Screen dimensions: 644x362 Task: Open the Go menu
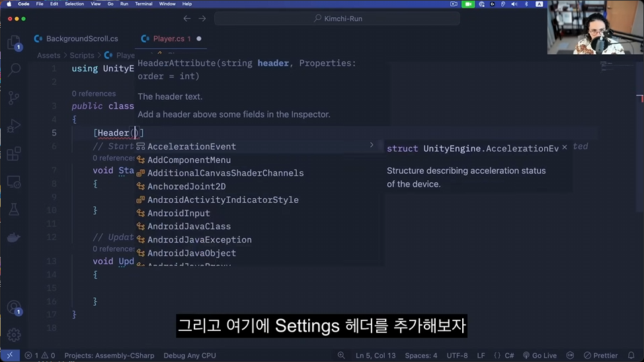[110, 4]
